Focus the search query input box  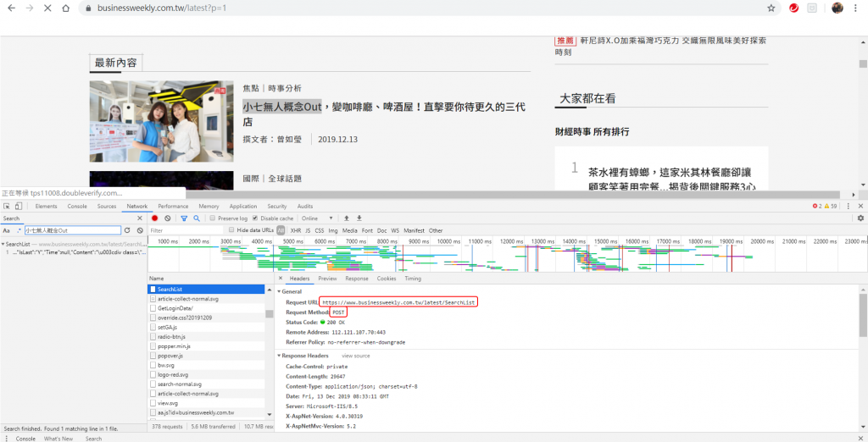coord(72,230)
